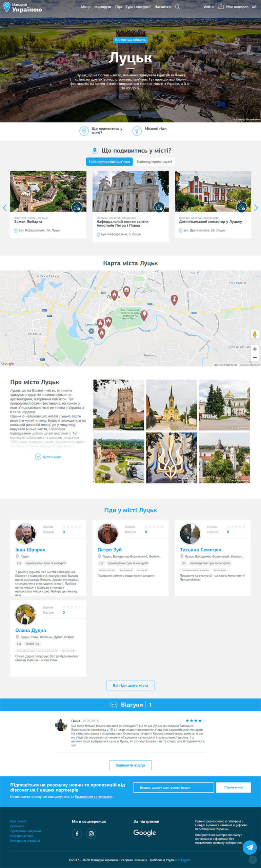Click the Street View pegman on map

click(255, 334)
